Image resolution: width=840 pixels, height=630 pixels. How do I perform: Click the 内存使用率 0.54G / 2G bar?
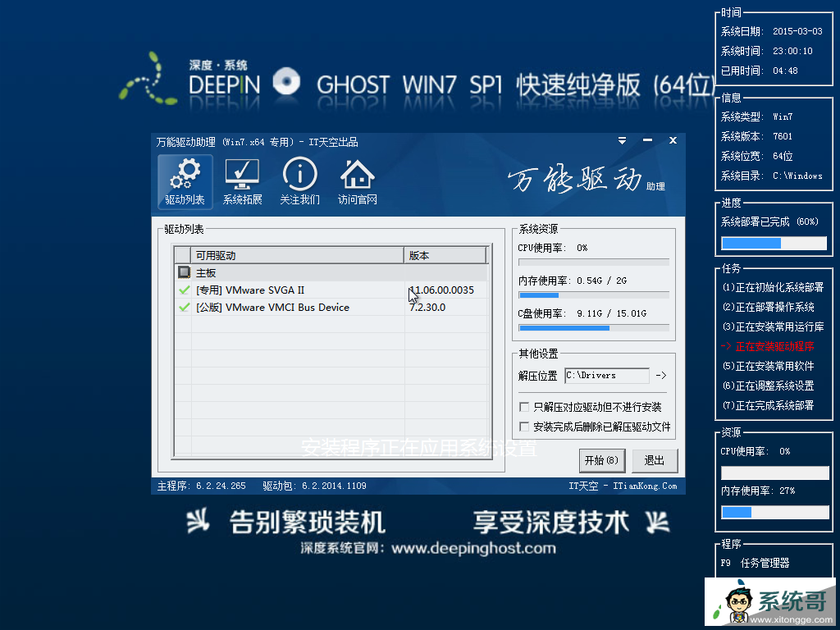tap(594, 295)
